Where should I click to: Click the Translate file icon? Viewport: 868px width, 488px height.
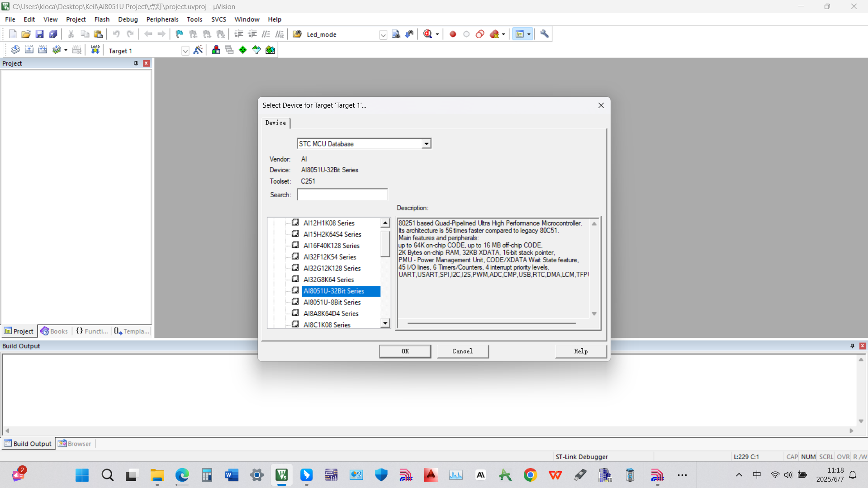15,50
